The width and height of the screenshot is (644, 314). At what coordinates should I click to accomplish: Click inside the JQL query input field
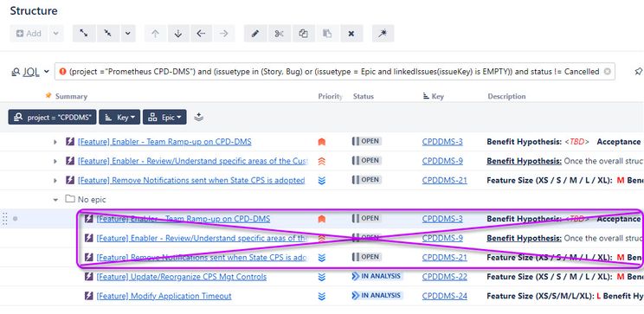click(x=335, y=72)
